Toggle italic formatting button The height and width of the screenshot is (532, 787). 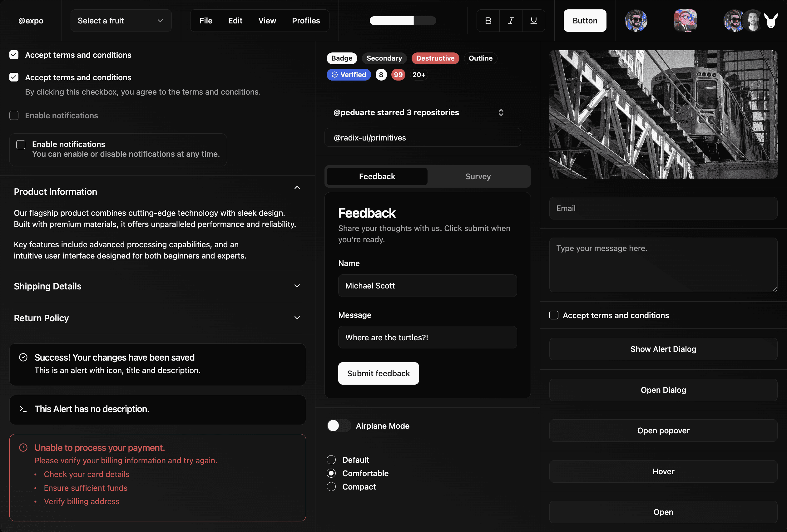click(x=511, y=21)
